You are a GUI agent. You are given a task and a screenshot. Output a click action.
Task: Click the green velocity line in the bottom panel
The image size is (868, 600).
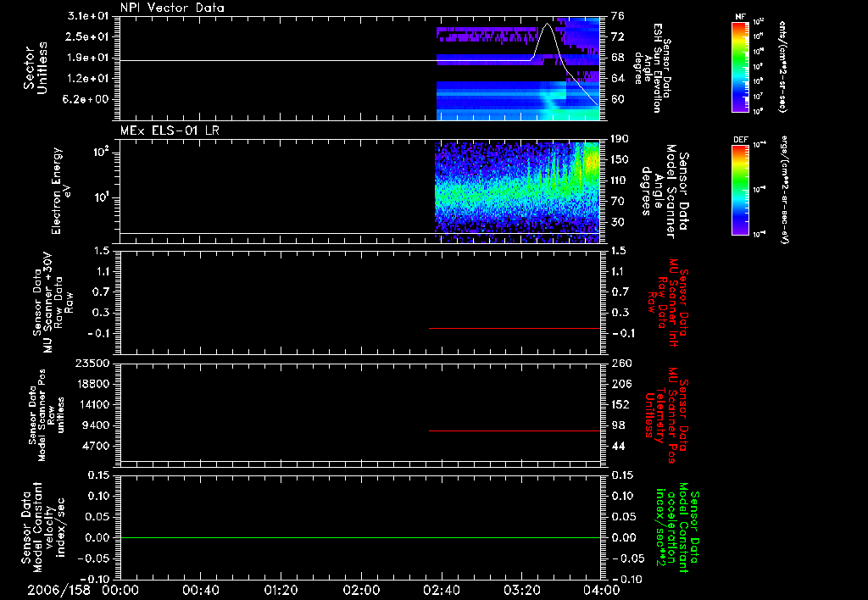(x=360, y=537)
